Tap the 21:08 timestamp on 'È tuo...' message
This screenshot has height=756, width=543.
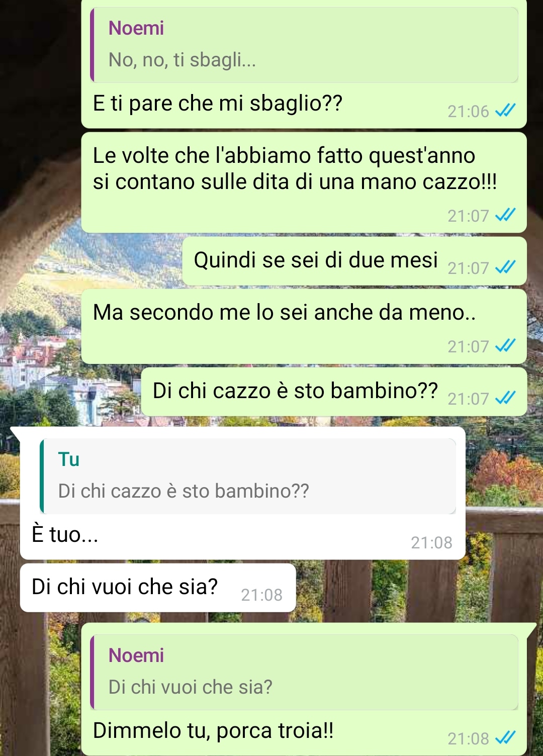coord(431,542)
